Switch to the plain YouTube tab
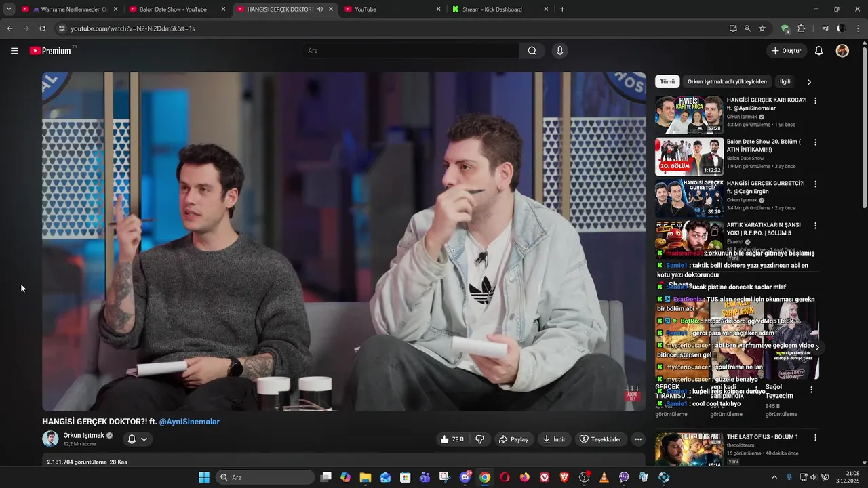The image size is (868, 488). (392, 9)
